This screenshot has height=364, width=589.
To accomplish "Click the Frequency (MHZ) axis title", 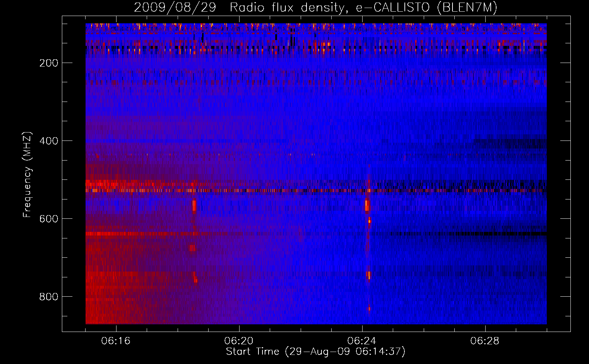I will 27,174.
